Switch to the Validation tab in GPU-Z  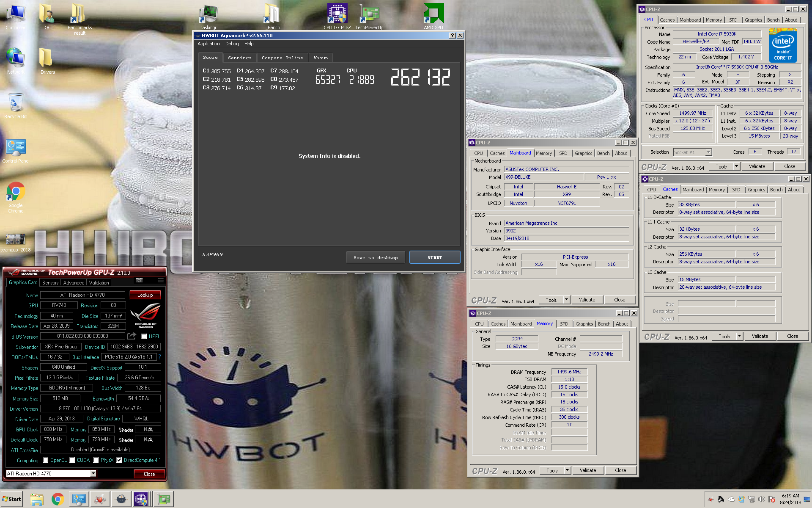click(x=99, y=283)
